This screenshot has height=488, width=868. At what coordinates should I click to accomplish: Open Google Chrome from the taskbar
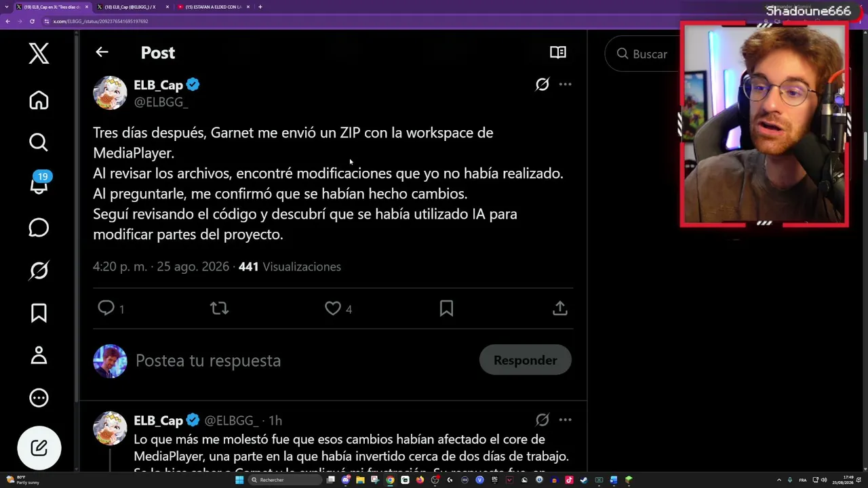390,480
